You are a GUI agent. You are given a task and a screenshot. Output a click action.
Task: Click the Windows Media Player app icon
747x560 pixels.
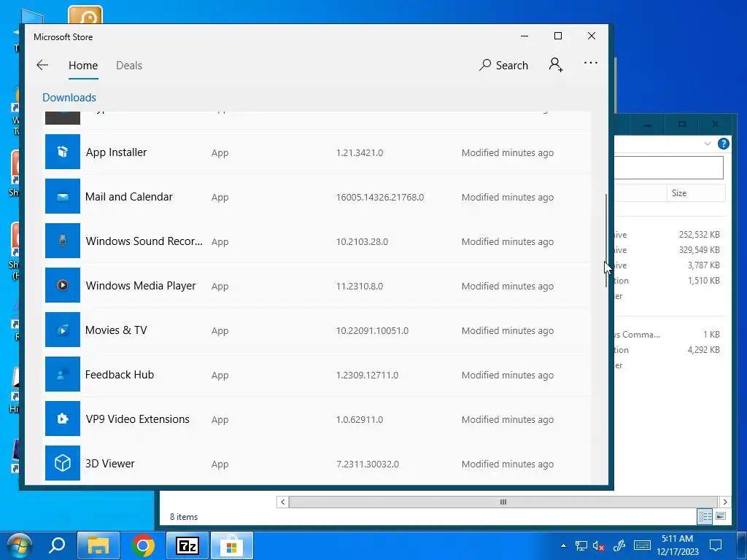pyautogui.click(x=63, y=285)
